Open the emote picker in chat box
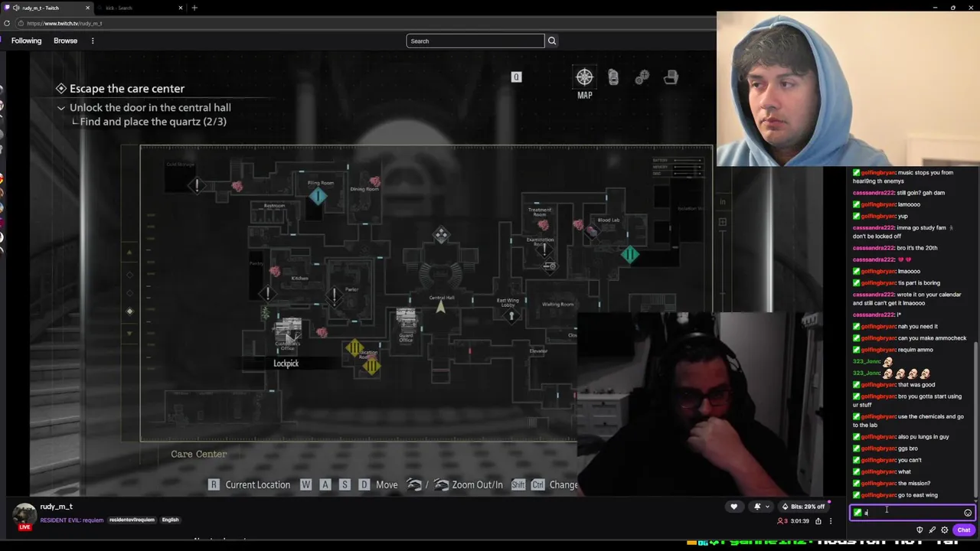Screen dimensions: 980x551 (968, 513)
